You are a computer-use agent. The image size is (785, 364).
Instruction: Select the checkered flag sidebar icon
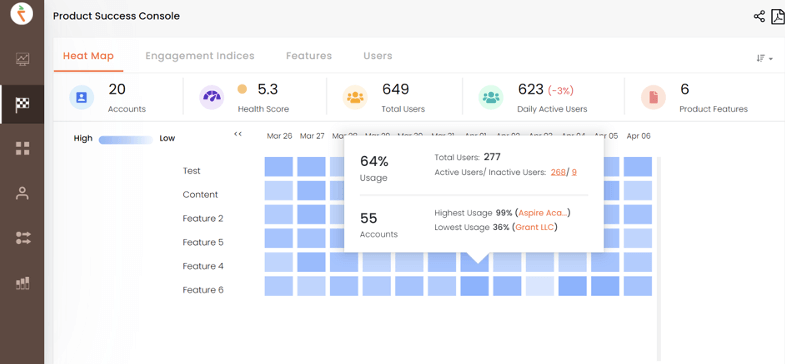(x=23, y=104)
